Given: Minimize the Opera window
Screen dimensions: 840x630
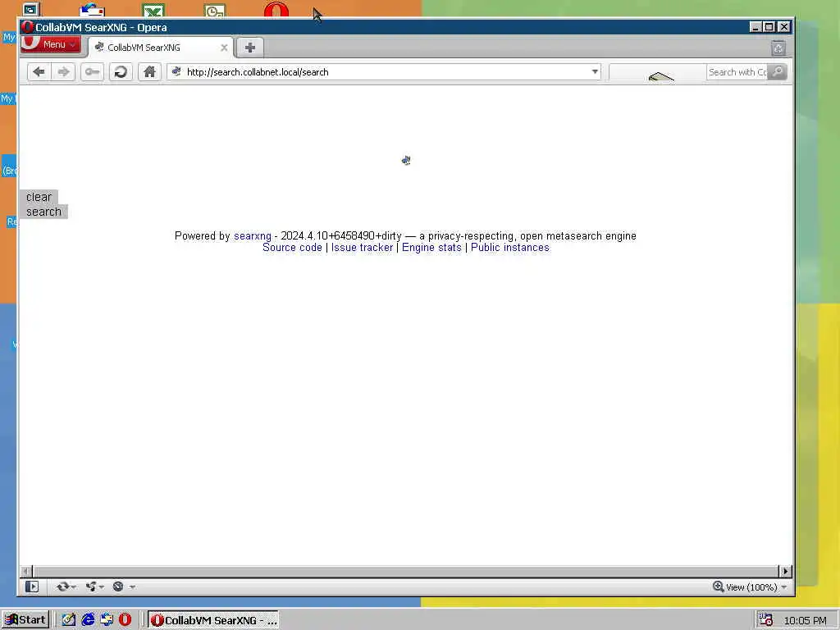Looking at the screenshot, I should click(756, 27).
